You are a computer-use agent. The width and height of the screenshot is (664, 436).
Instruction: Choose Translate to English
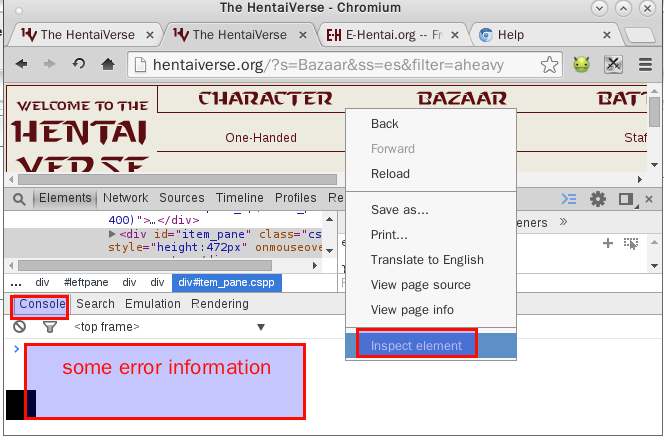431,259
